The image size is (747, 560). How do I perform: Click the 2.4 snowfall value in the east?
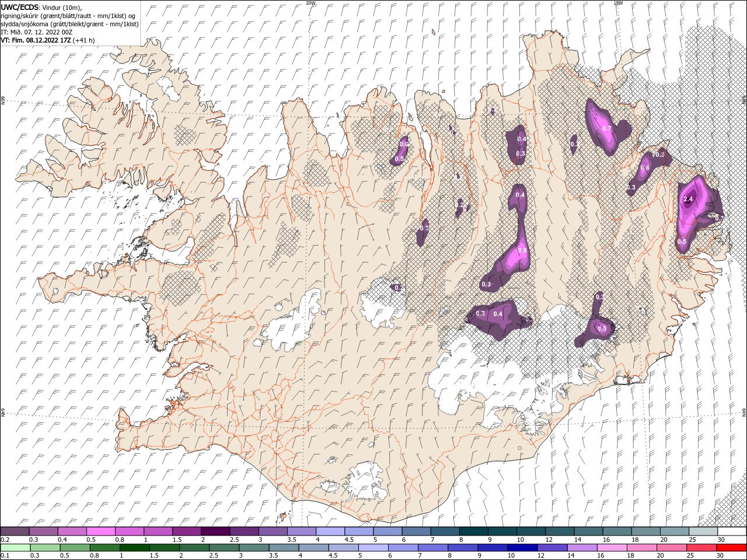pos(688,199)
